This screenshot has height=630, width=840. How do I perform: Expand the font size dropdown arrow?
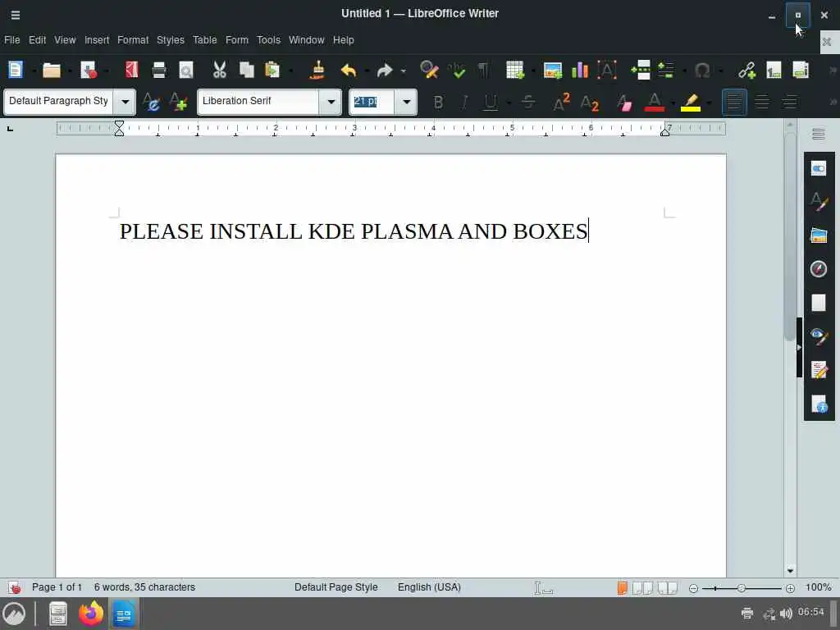point(407,102)
